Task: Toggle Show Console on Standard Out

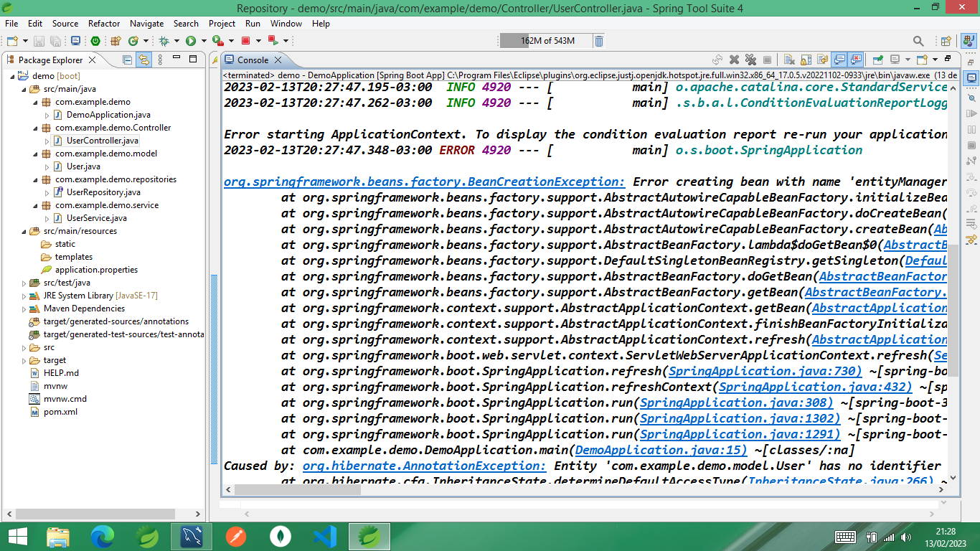Action: click(839, 60)
